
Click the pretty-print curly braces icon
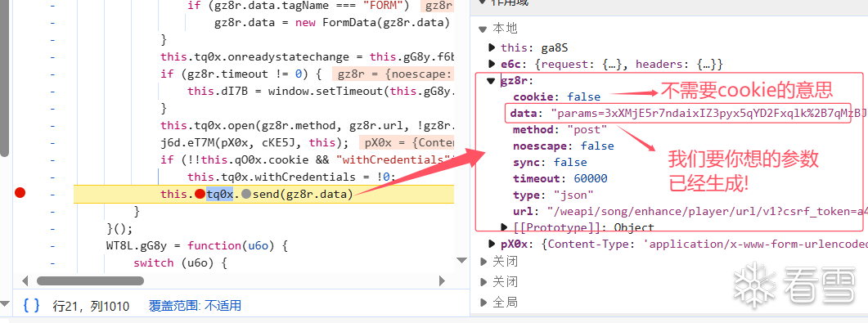[x=32, y=305]
